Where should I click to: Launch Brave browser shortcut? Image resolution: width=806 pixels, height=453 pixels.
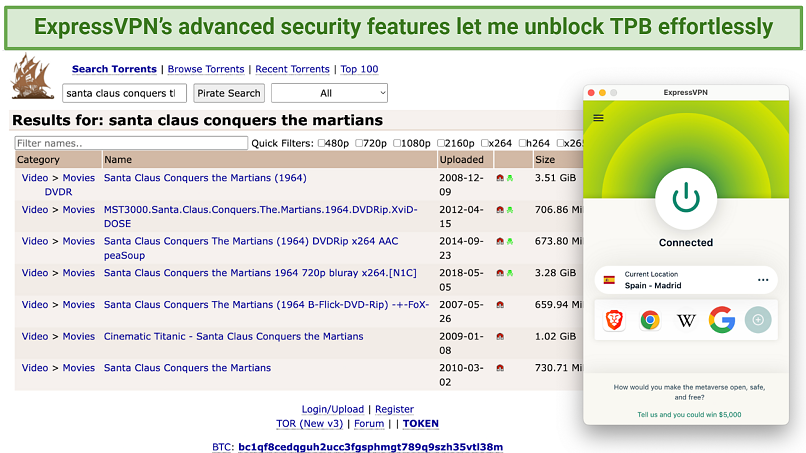(614, 320)
